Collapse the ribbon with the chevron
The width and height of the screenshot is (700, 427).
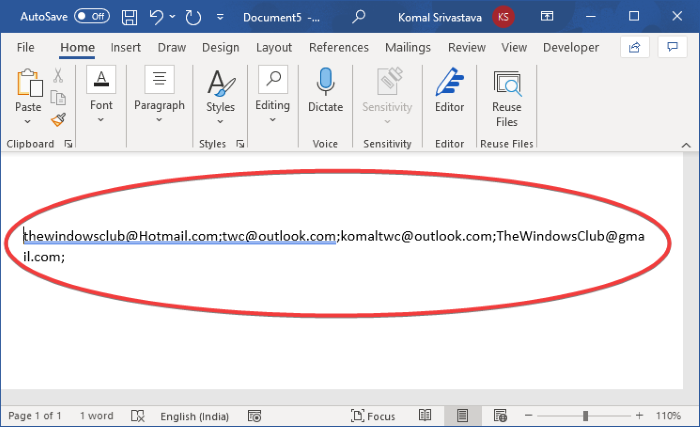[x=686, y=145]
